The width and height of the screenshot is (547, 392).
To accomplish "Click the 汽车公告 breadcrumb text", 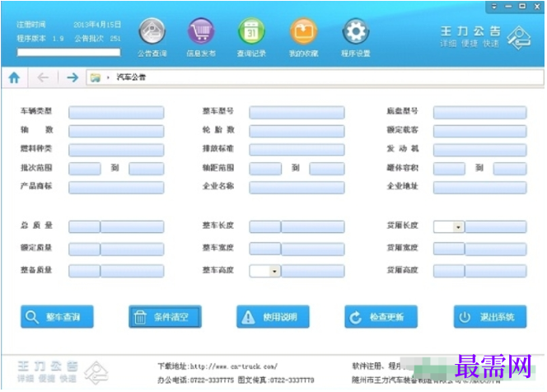I will point(131,77).
